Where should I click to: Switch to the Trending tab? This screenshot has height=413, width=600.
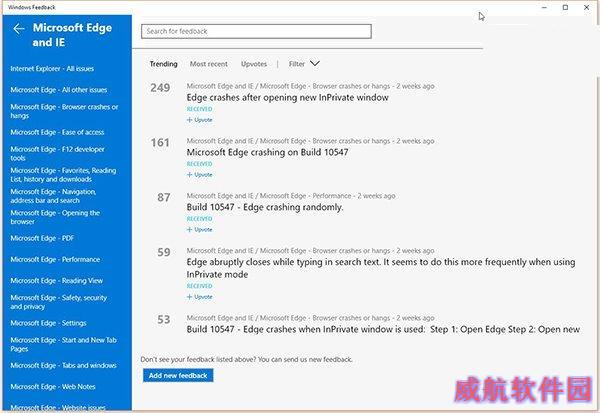[x=163, y=64]
